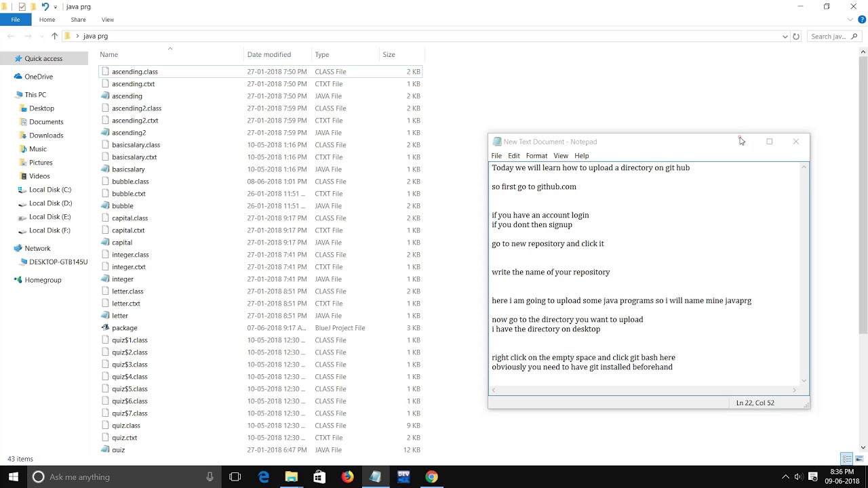The image size is (868, 488).
Task: Click Explorer help question mark icon
Action: 862,20
